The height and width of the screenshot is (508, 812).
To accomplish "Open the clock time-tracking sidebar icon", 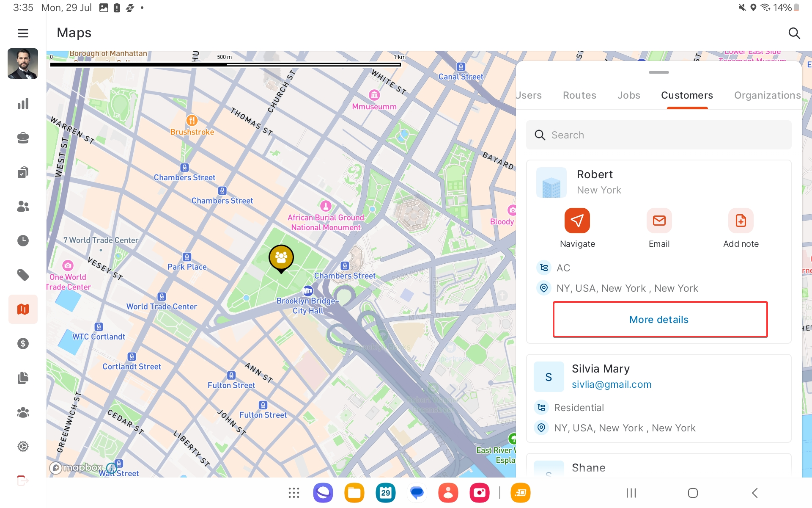I will pyautogui.click(x=23, y=240).
